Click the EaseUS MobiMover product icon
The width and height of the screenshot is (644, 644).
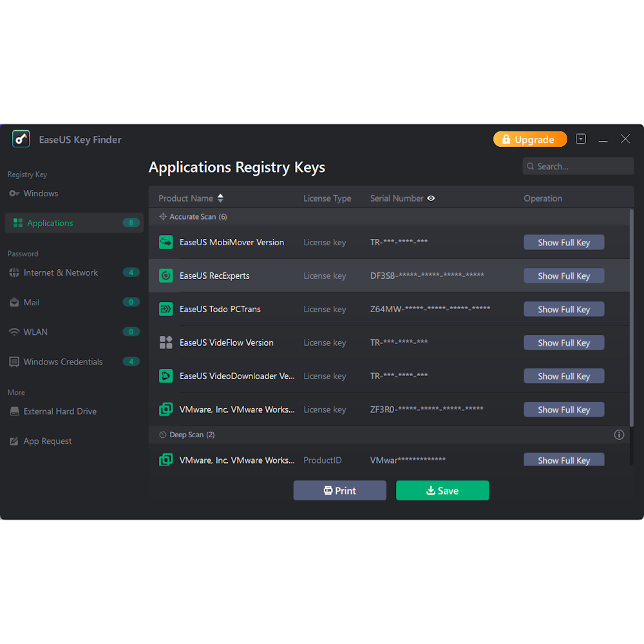click(166, 242)
